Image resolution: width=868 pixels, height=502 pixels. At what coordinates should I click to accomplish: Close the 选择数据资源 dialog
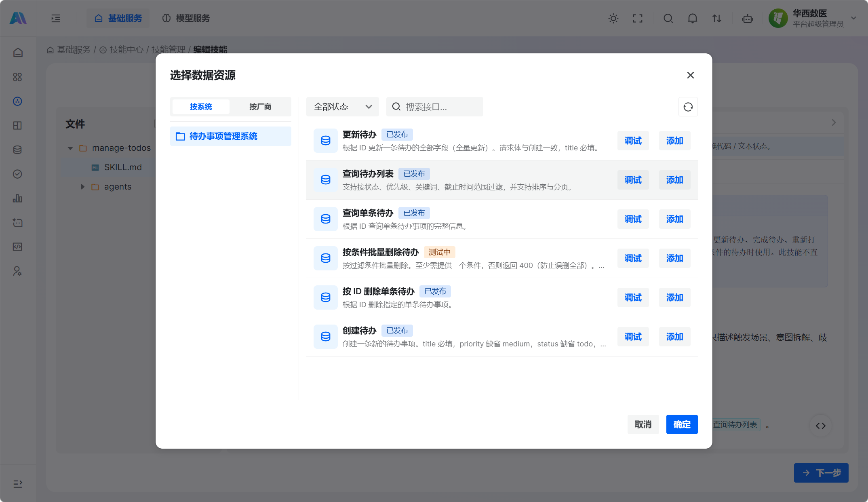tap(691, 75)
